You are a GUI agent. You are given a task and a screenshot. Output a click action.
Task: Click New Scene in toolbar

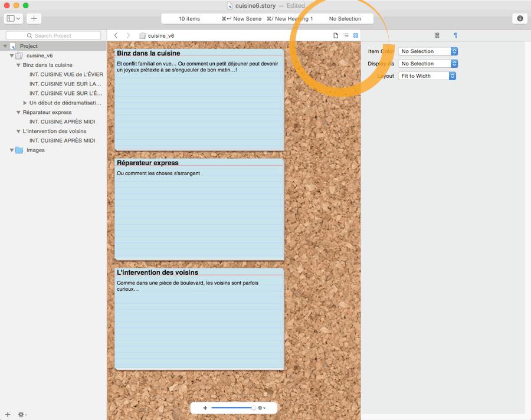[241, 19]
